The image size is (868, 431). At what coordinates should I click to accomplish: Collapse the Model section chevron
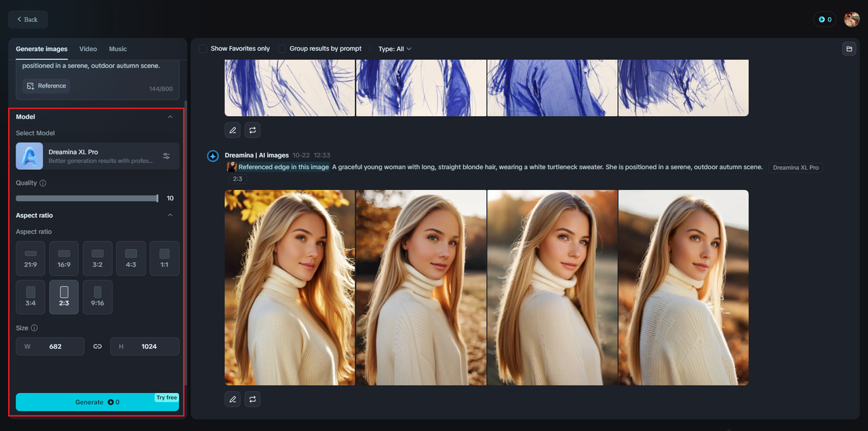(x=170, y=117)
